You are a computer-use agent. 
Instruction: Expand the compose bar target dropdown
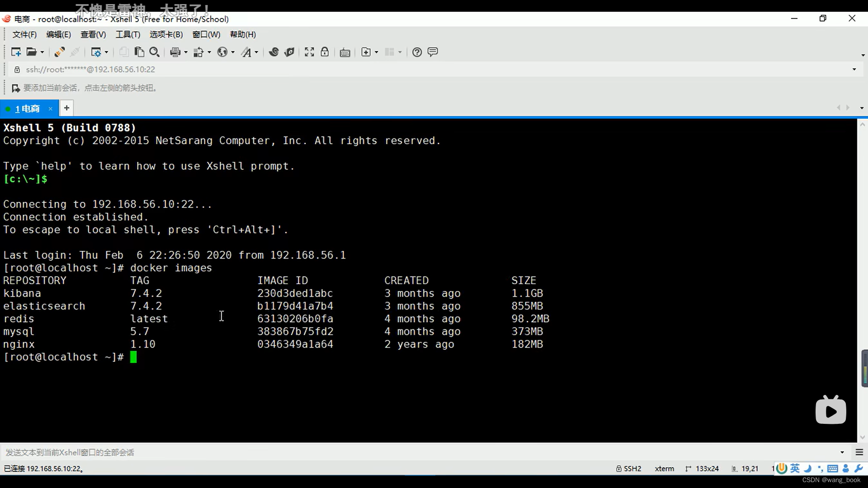[842, 452]
